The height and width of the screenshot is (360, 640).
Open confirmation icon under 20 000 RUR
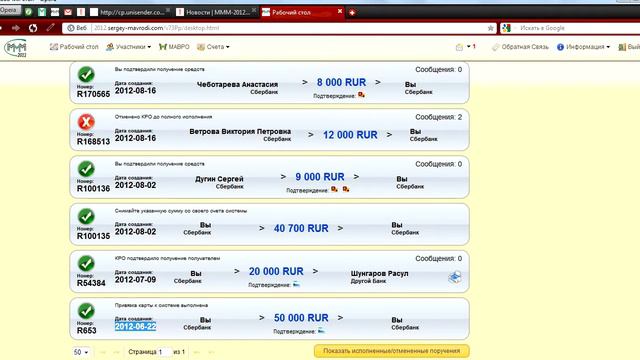pos(296,284)
